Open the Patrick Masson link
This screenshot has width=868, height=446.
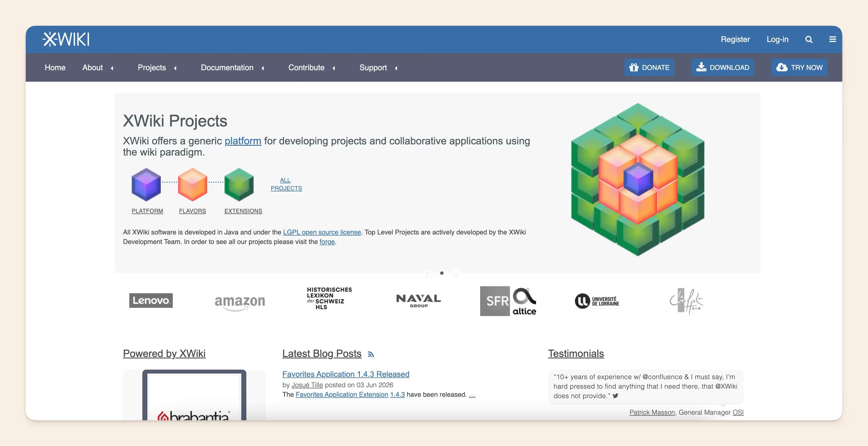point(652,412)
